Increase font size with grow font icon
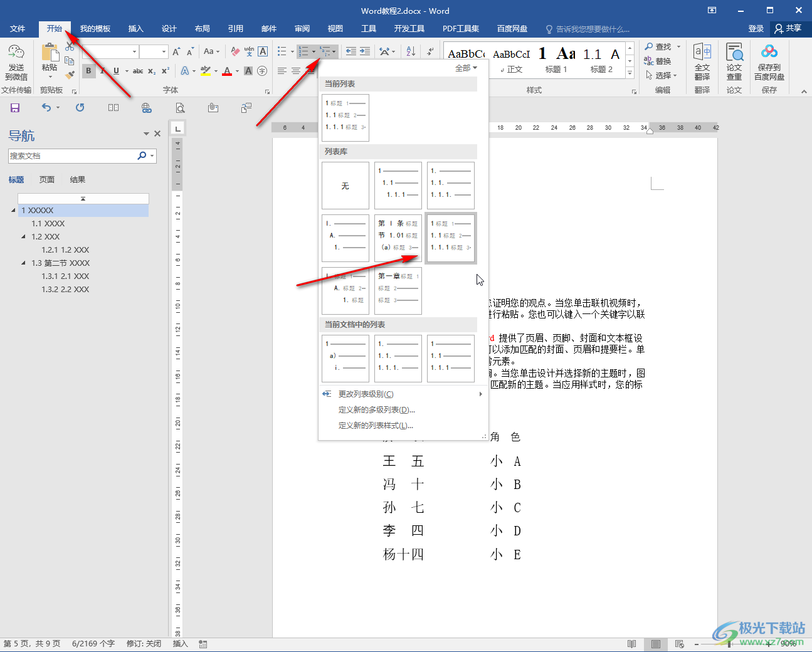The width and height of the screenshot is (812, 652). tap(176, 51)
